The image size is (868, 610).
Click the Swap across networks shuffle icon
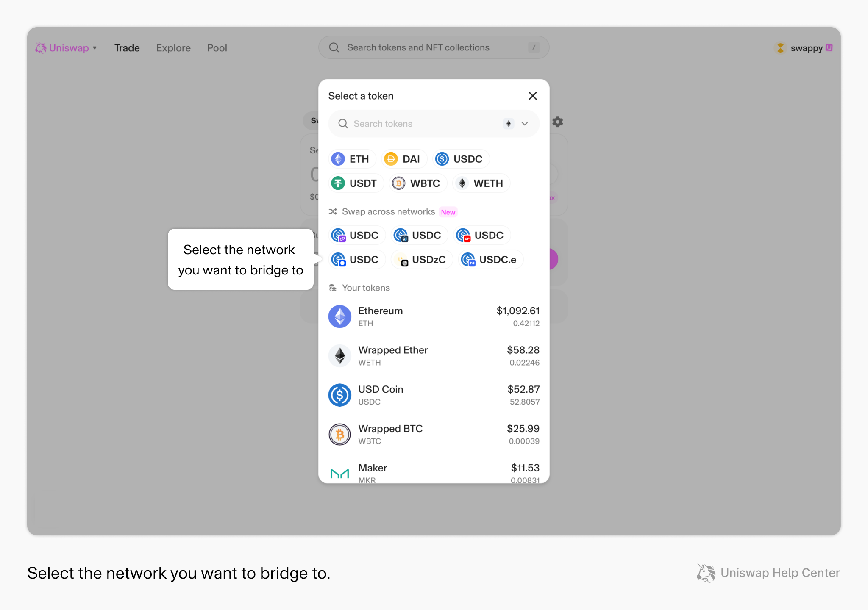(333, 211)
